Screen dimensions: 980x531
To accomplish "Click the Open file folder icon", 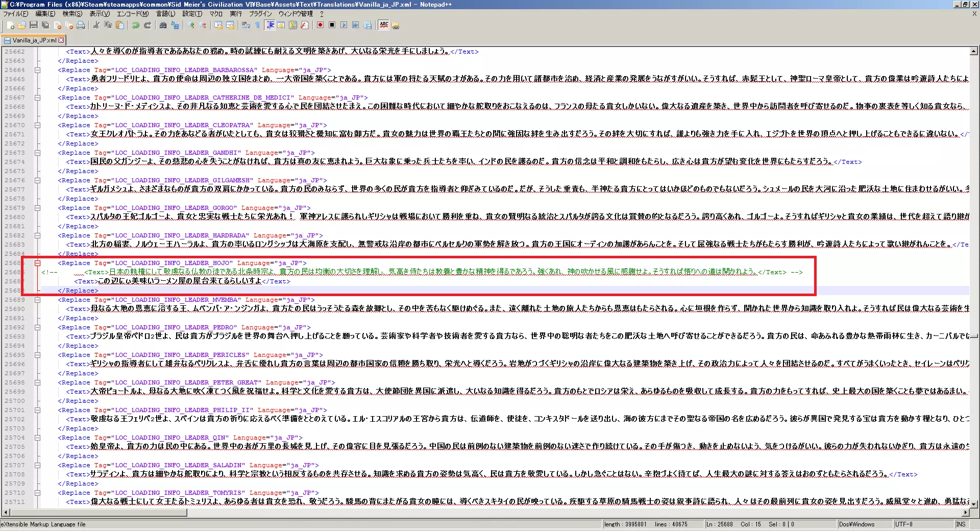I will [22, 25].
